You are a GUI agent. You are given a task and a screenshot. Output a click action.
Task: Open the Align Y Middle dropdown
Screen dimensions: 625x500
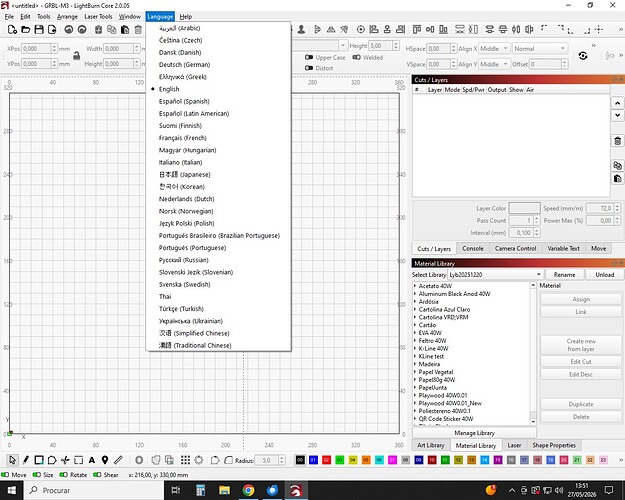tap(494, 64)
